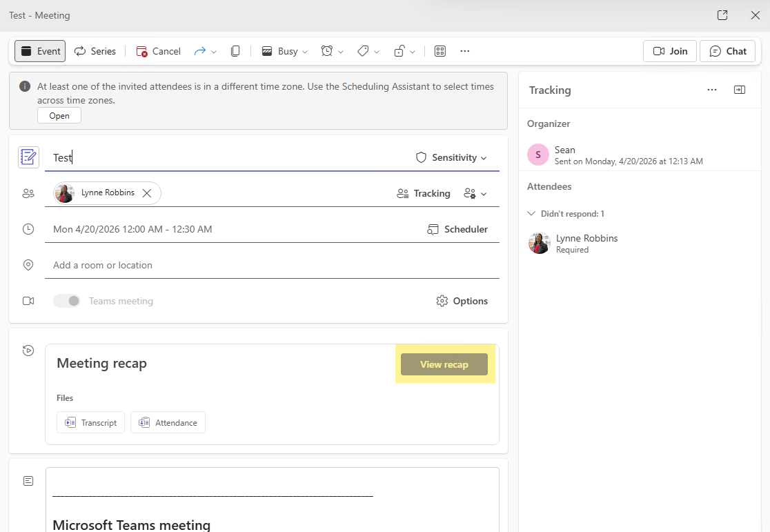
Task: Collapse the "Didn't respond: 1" group
Action: pyautogui.click(x=531, y=214)
